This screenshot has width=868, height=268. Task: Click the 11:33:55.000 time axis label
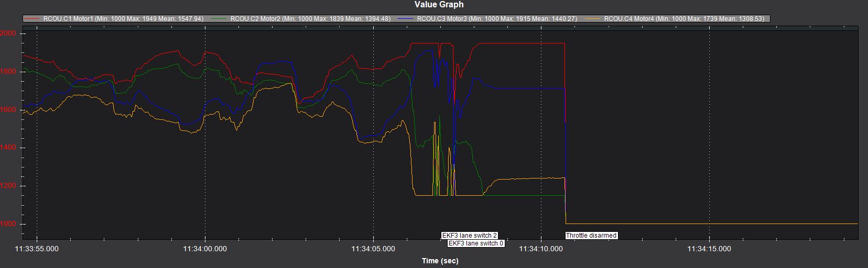(x=37, y=249)
